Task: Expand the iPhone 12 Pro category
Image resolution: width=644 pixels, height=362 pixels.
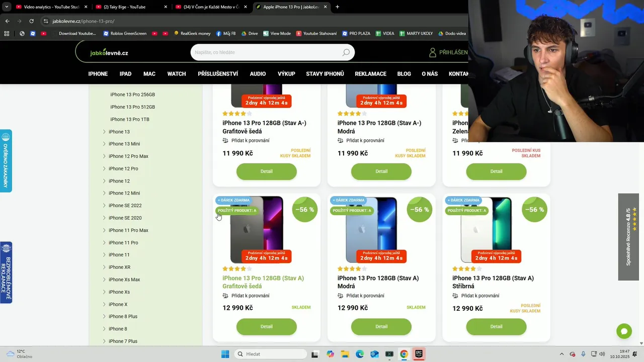Action: click(x=104, y=168)
